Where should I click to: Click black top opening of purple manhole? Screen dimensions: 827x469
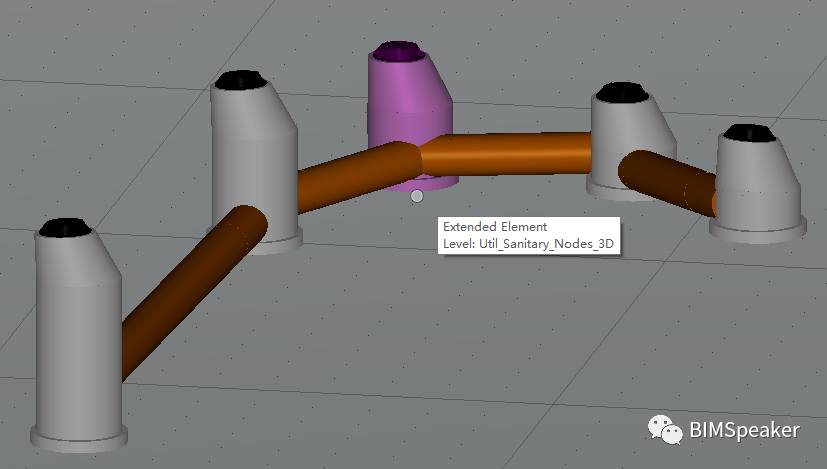click(x=404, y=50)
